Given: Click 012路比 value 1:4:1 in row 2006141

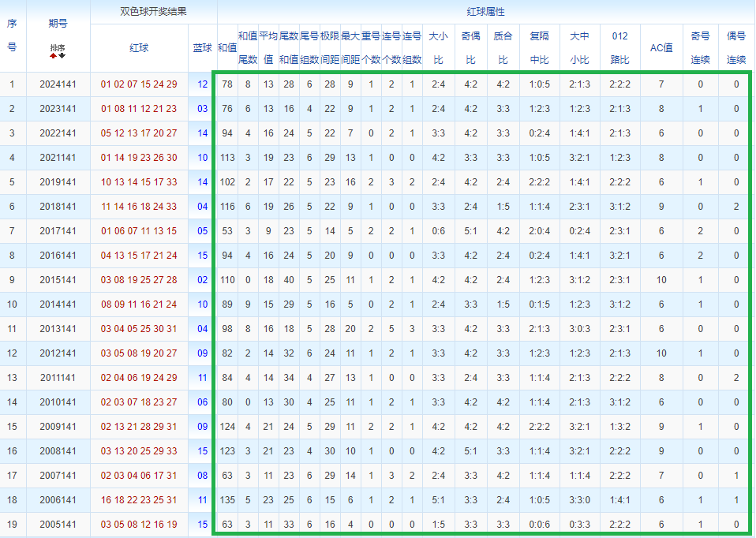Looking at the screenshot, I should (619, 499).
